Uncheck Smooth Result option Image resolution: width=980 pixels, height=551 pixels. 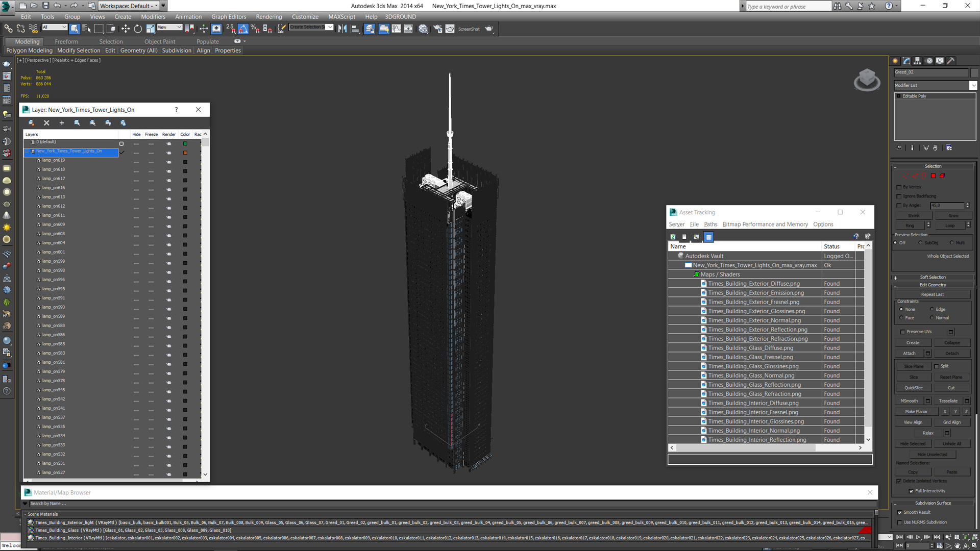tap(900, 513)
